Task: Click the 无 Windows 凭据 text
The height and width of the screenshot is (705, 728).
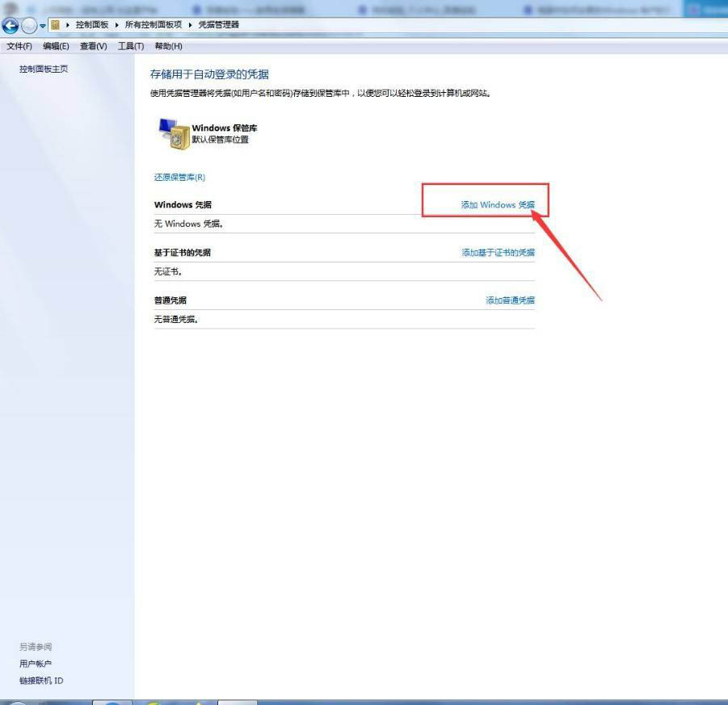Action: coord(188,224)
